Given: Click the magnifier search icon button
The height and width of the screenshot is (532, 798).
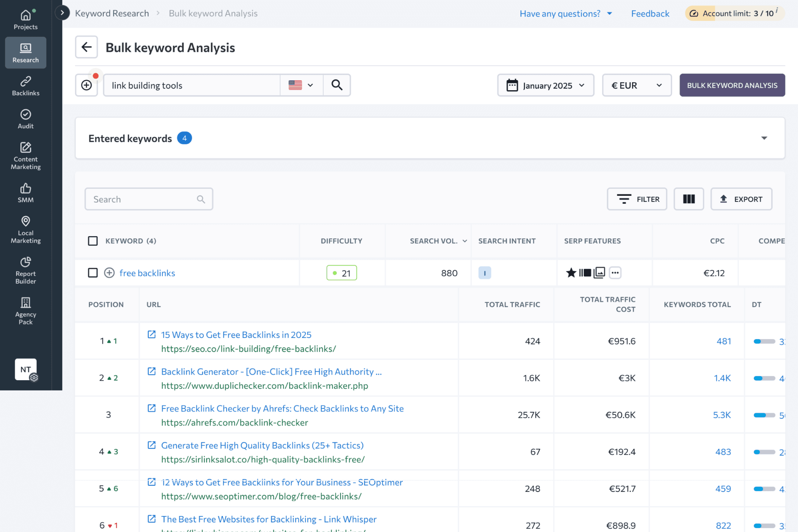Looking at the screenshot, I should [337, 85].
